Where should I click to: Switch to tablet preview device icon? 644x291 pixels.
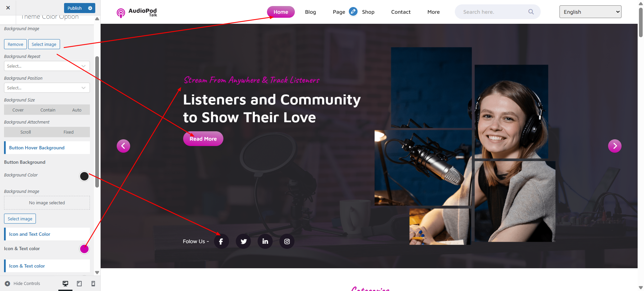(79, 284)
